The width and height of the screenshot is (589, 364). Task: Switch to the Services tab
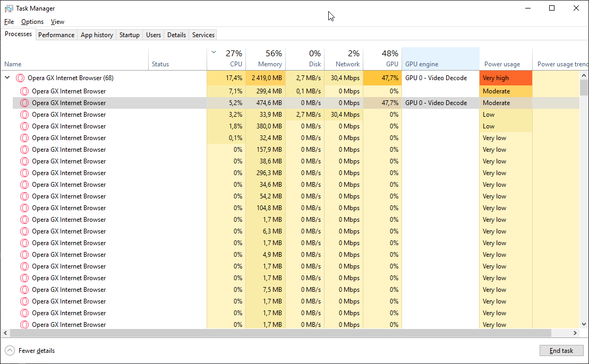coord(203,35)
